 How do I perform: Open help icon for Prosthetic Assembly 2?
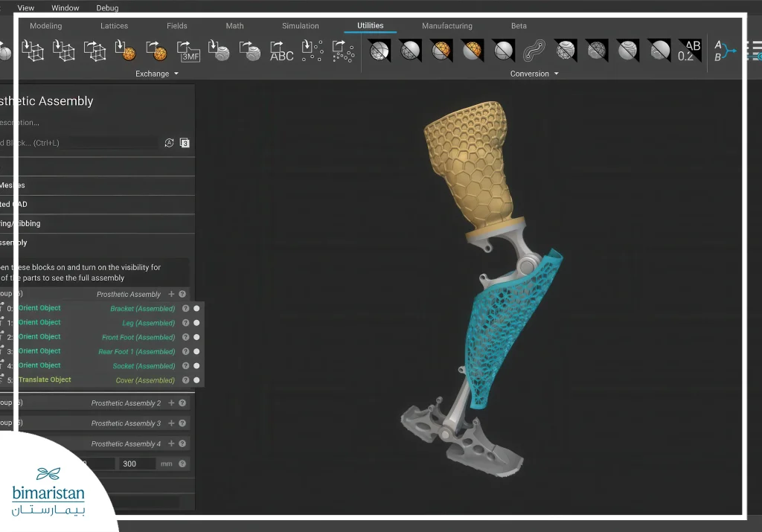pos(182,403)
